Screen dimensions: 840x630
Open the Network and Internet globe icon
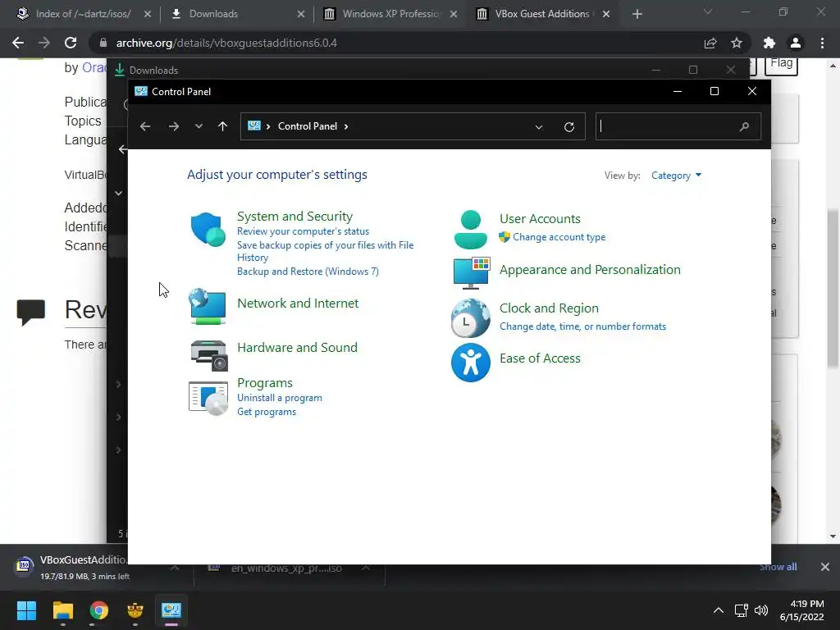click(x=208, y=307)
